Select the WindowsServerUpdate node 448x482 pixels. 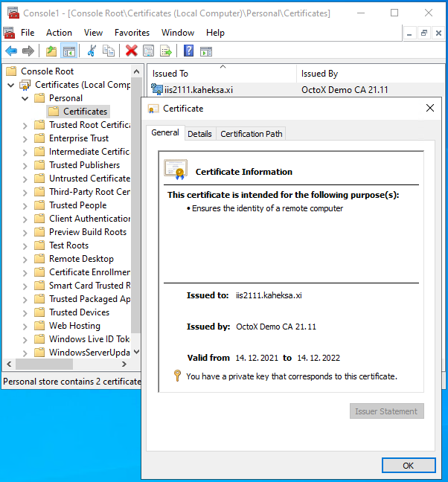click(x=89, y=353)
